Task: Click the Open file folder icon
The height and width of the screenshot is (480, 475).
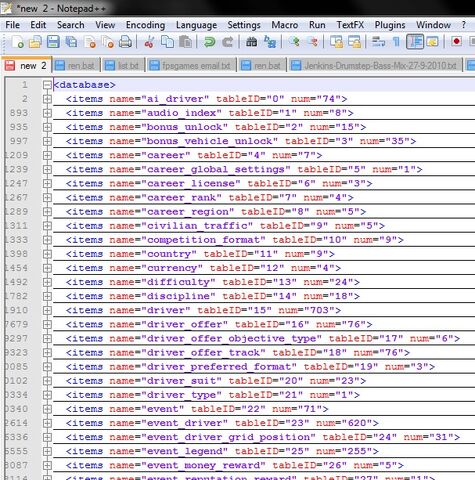Action: (35, 42)
